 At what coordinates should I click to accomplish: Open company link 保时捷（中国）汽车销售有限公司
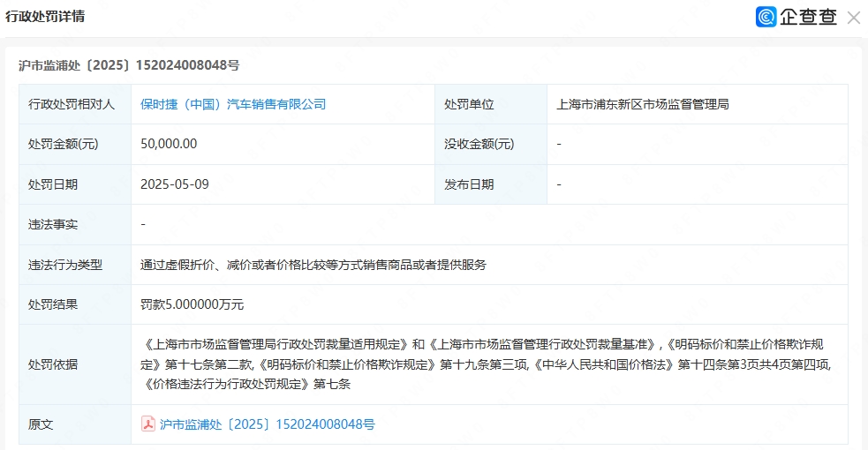tap(233, 104)
